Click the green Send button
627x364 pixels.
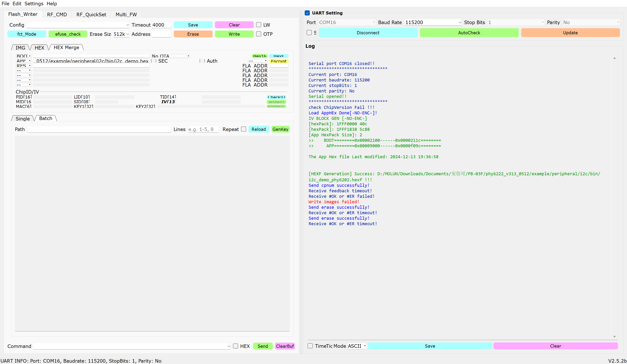[x=263, y=346]
